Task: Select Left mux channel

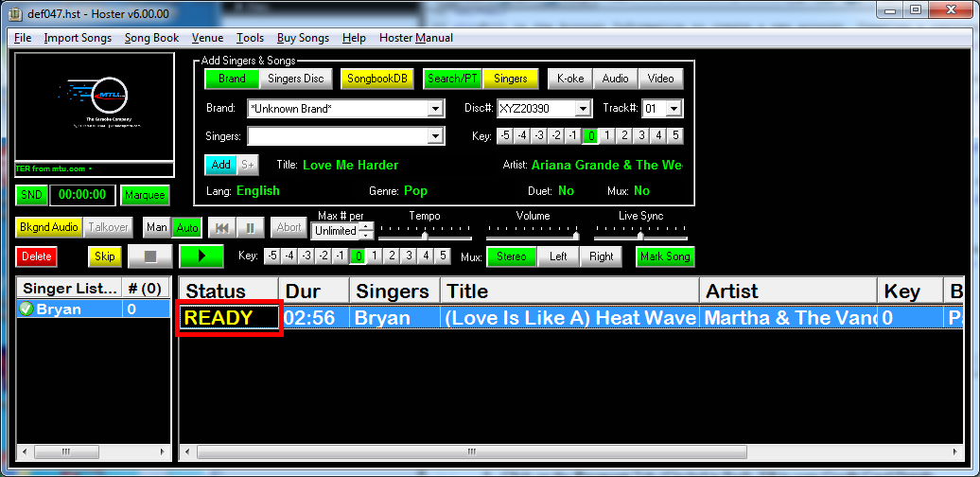Action: (x=558, y=256)
